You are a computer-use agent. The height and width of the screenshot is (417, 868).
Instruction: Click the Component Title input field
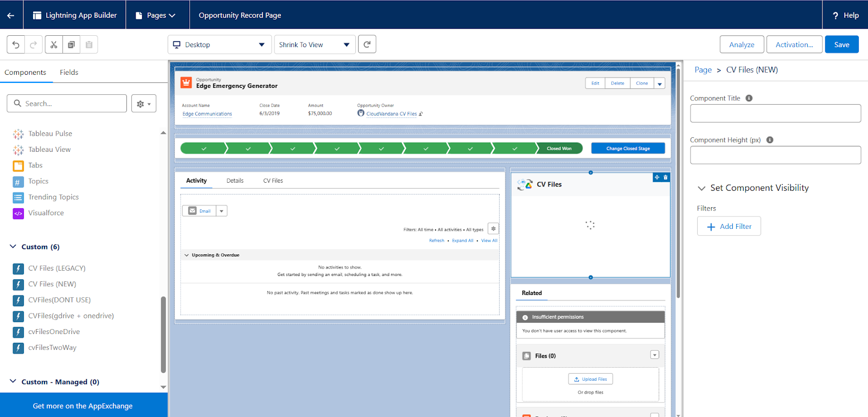775,113
